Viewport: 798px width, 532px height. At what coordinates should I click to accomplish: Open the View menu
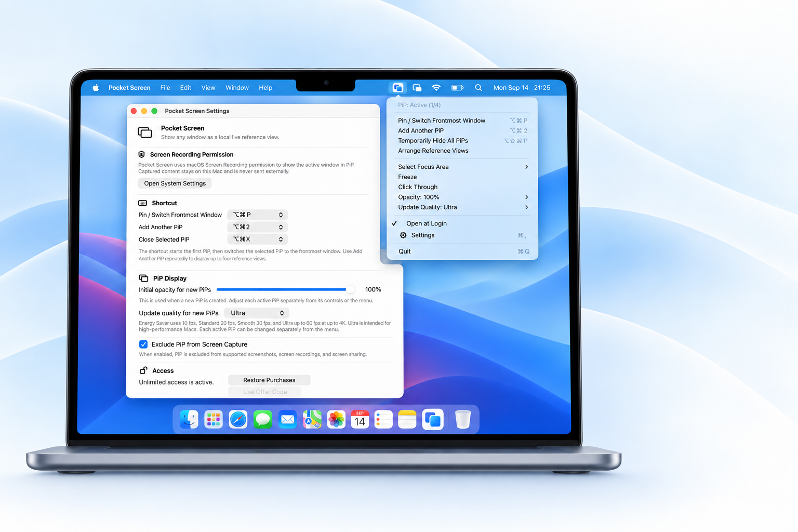[208, 88]
